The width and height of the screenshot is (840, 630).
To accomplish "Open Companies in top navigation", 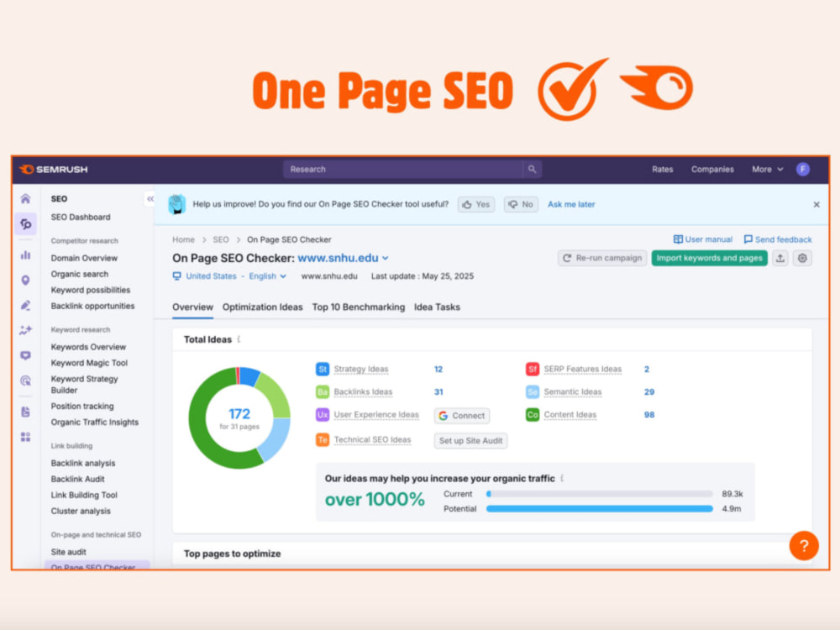I will coord(712,170).
